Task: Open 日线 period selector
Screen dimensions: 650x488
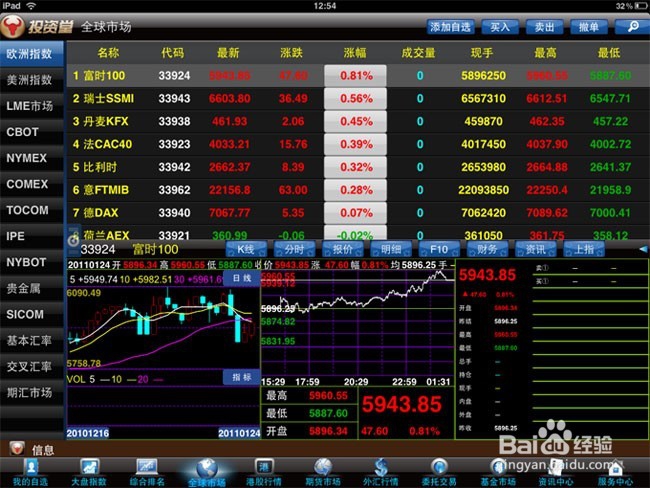Action: (242, 278)
